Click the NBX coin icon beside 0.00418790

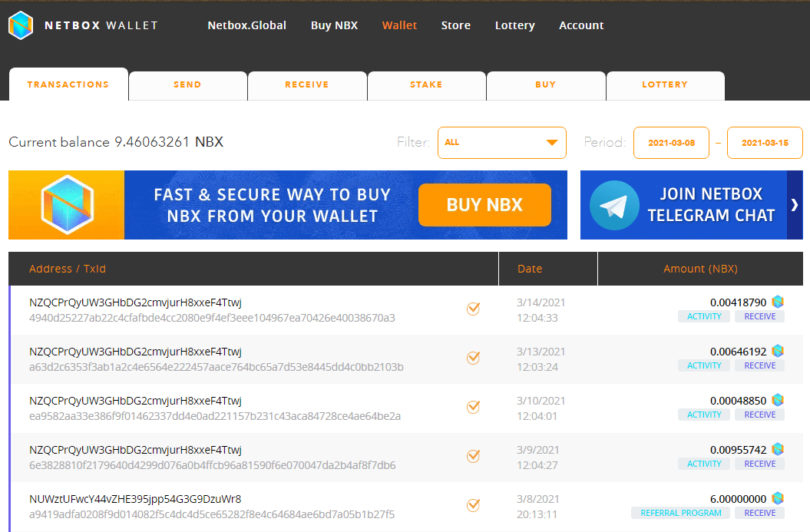(x=778, y=302)
